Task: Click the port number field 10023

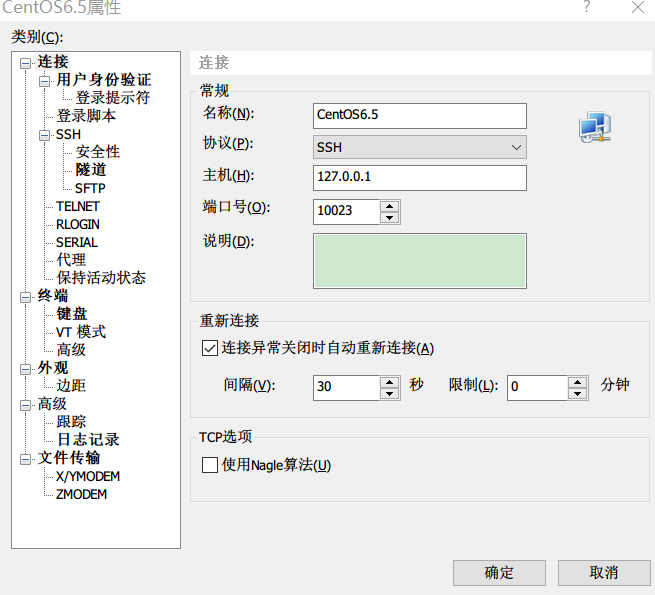Action: [x=346, y=211]
